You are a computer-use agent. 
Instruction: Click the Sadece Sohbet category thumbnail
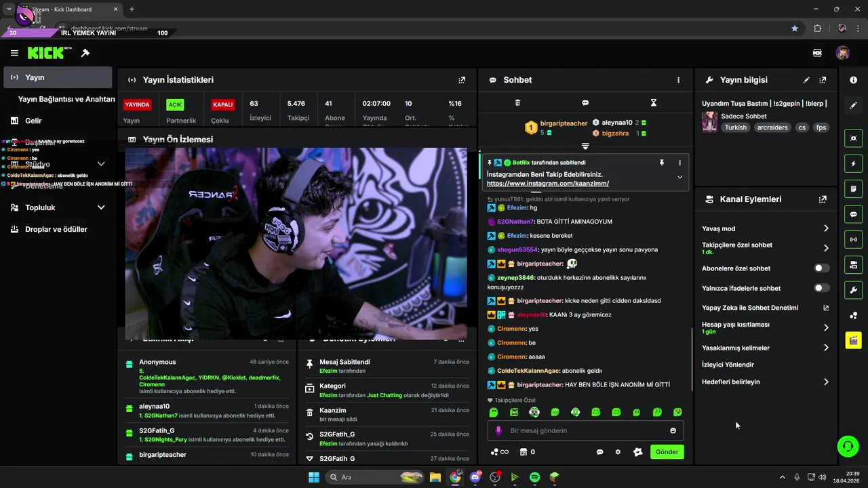point(710,122)
